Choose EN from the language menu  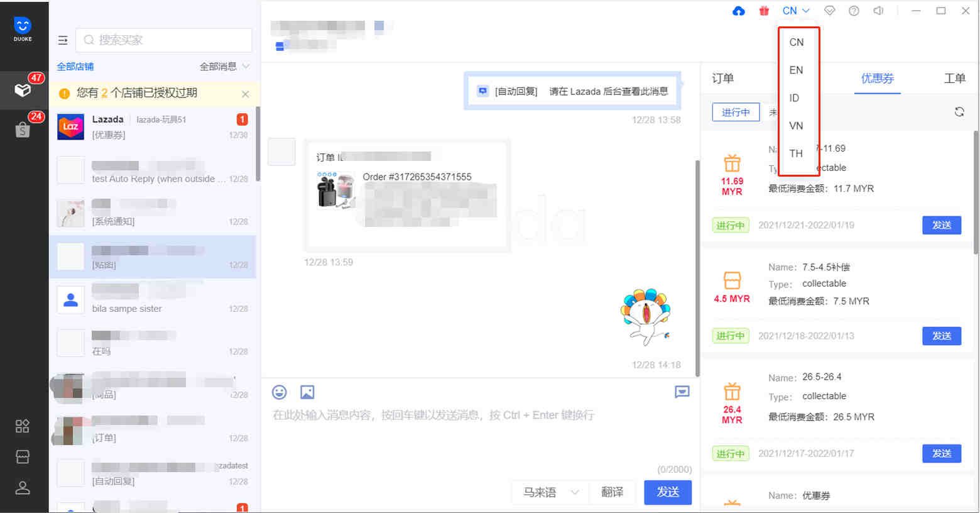click(x=796, y=70)
